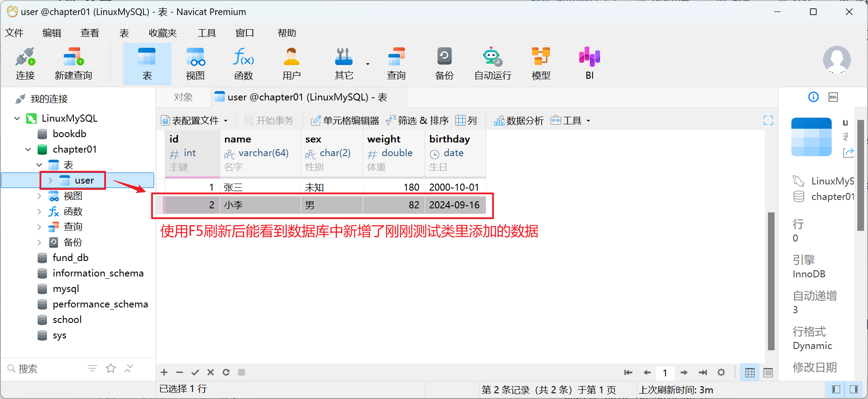Open the 收藏夹 menu

tap(163, 33)
